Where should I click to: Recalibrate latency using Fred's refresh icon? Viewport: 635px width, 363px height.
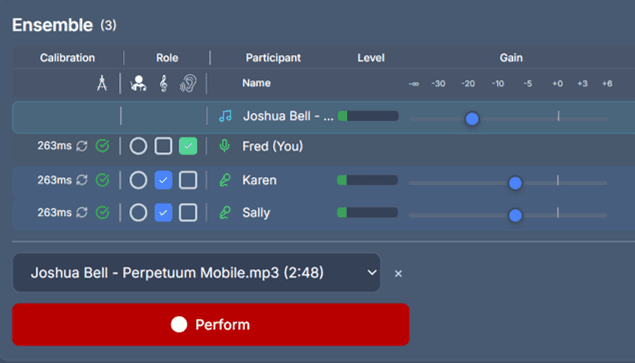82,146
